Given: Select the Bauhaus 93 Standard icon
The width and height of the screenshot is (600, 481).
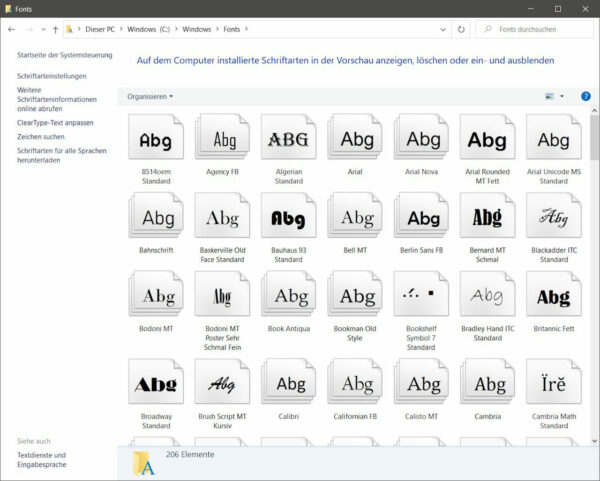Looking at the screenshot, I should (289, 215).
